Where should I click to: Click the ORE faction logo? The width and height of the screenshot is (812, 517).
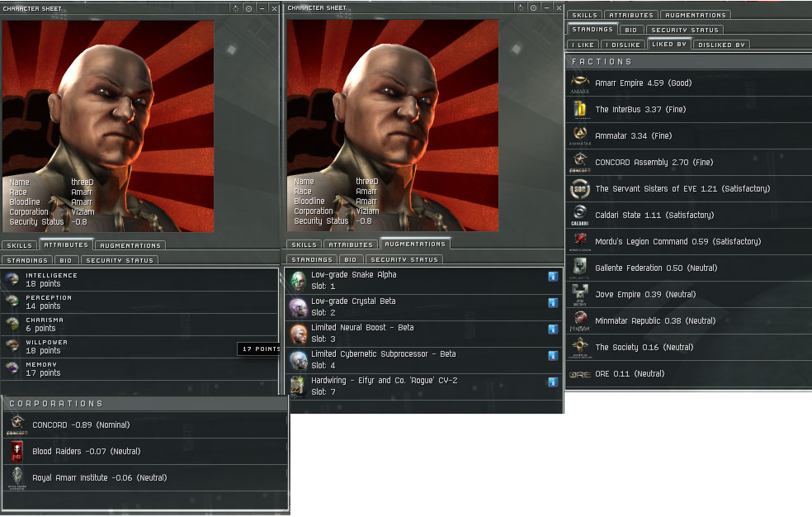[579, 374]
